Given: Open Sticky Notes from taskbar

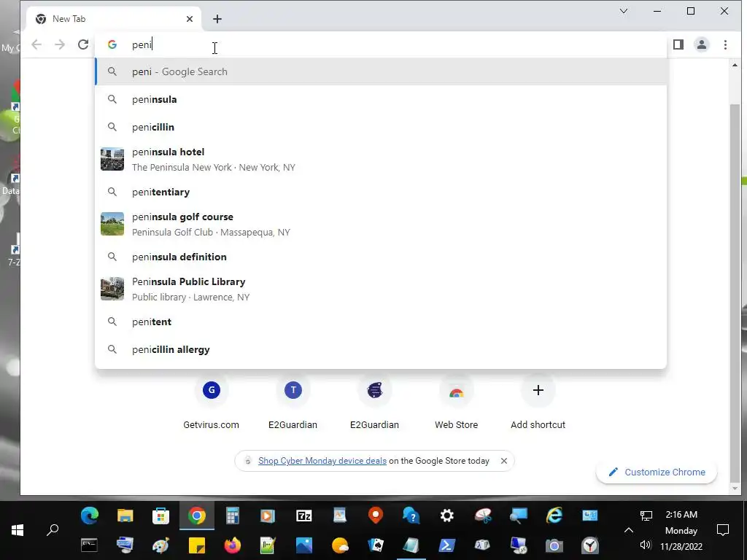Looking at the screenshot, I should tap(197, 545).
